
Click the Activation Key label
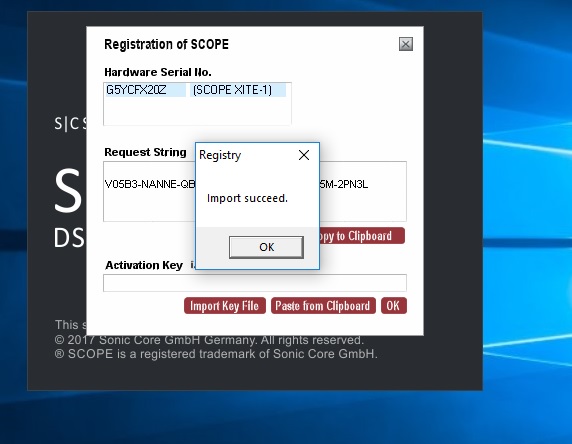144,265
